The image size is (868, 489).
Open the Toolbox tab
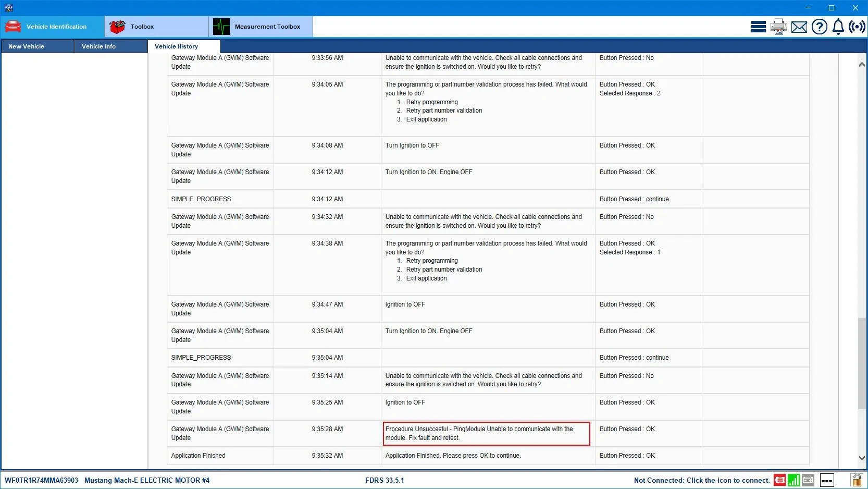pos(157,27)
